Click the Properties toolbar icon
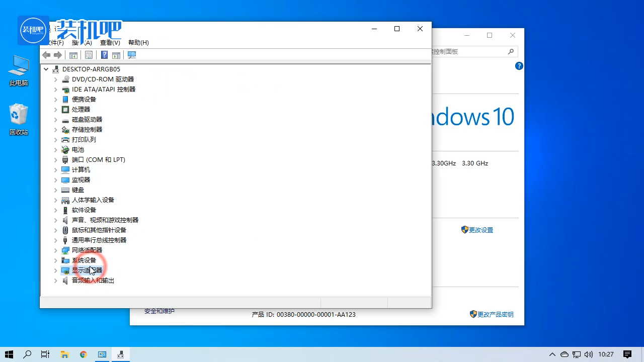 [89, 55]
